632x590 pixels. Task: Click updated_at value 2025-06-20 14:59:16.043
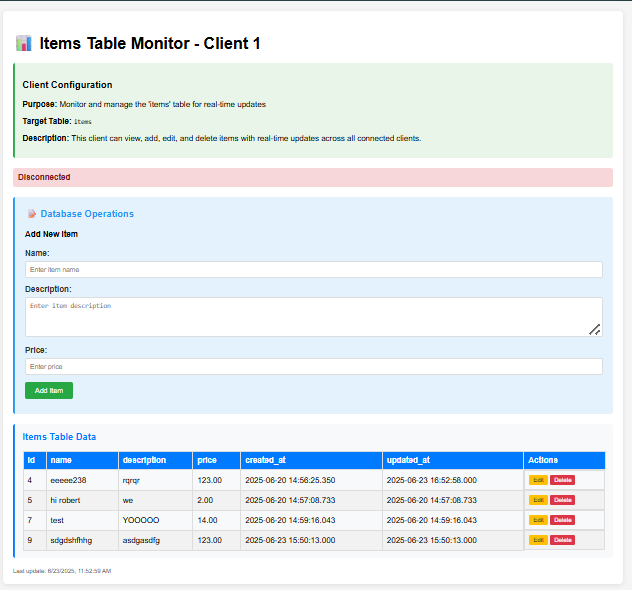click(x=453, y=520)
